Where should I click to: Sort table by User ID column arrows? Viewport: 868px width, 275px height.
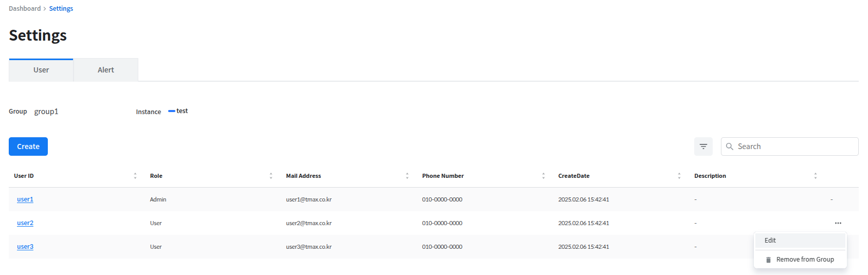point(135,176)
